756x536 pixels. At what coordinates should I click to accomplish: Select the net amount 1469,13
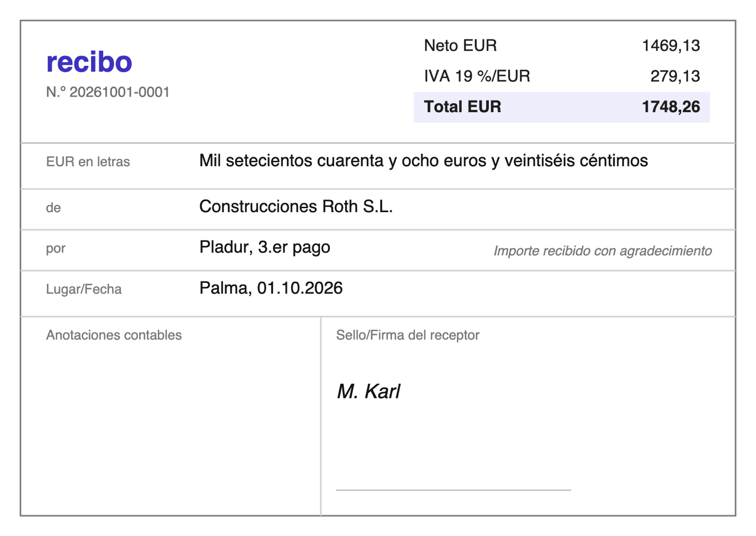pos(671,46)
